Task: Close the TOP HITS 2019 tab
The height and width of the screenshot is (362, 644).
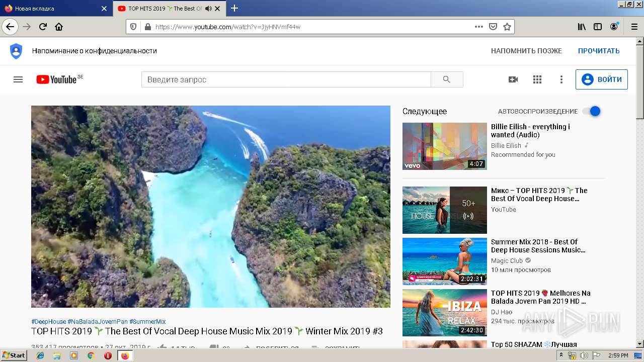Action: coord(217,9)
